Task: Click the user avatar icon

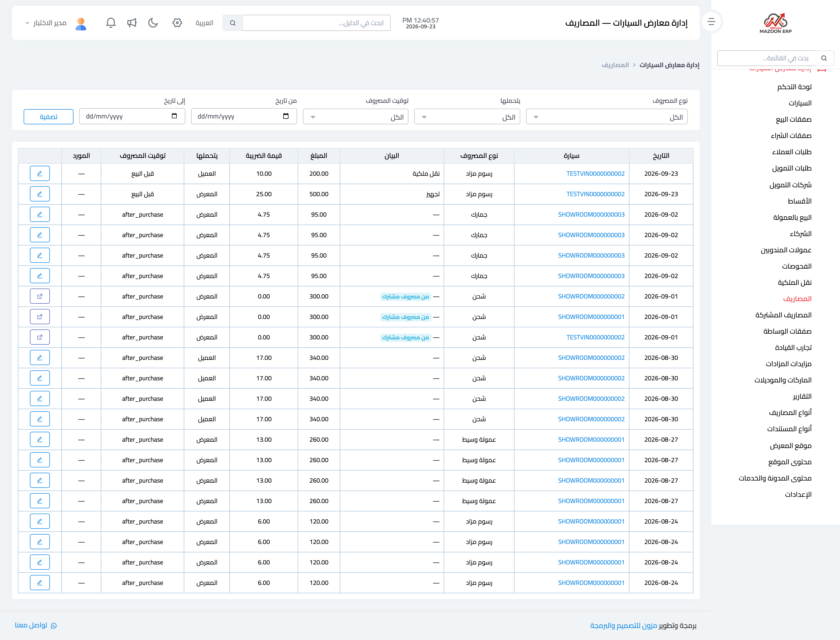Action: (81, 23)
